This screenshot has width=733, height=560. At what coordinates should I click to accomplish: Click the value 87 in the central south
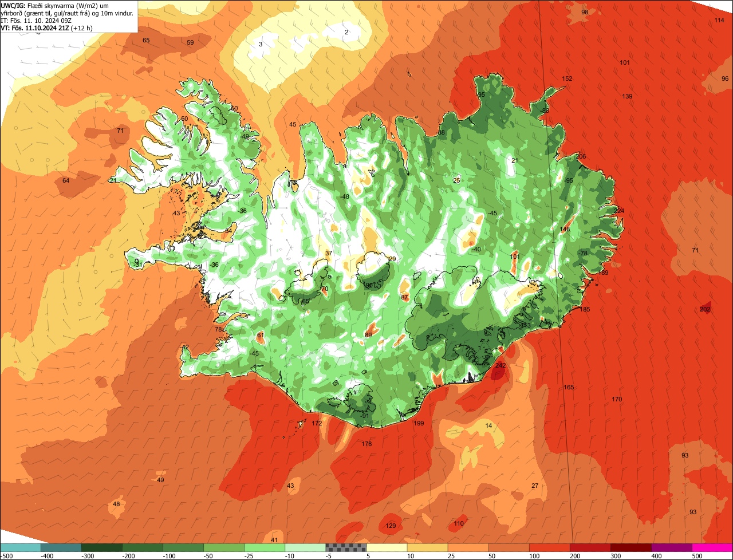[x=405, y=298]
